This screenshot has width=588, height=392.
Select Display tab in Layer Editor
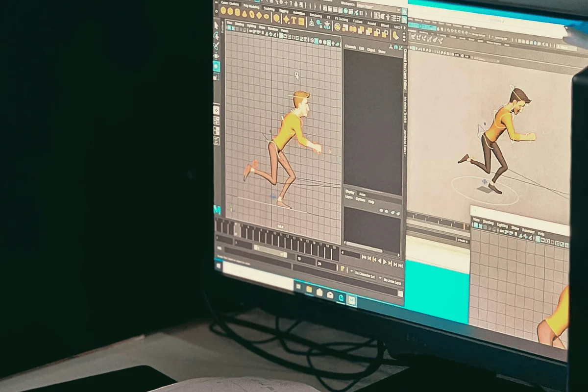pos(350,192)
